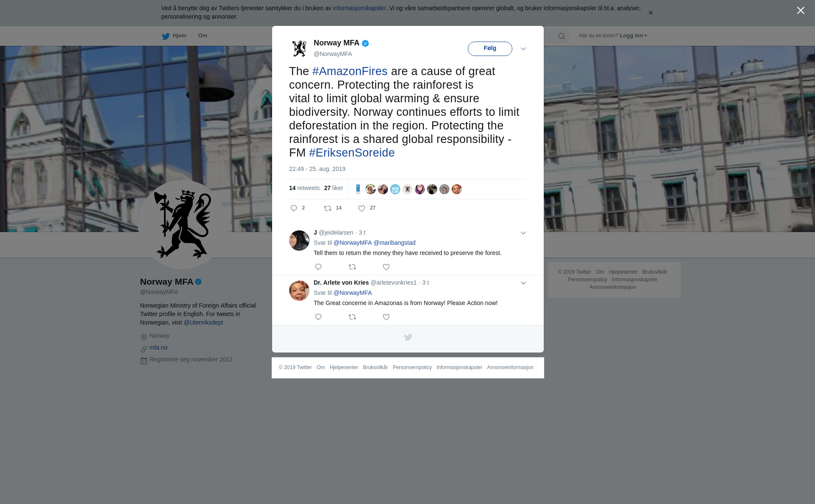Open the Om menu item
The height and width of the screenshot is (504, 815).
(202, 36)
